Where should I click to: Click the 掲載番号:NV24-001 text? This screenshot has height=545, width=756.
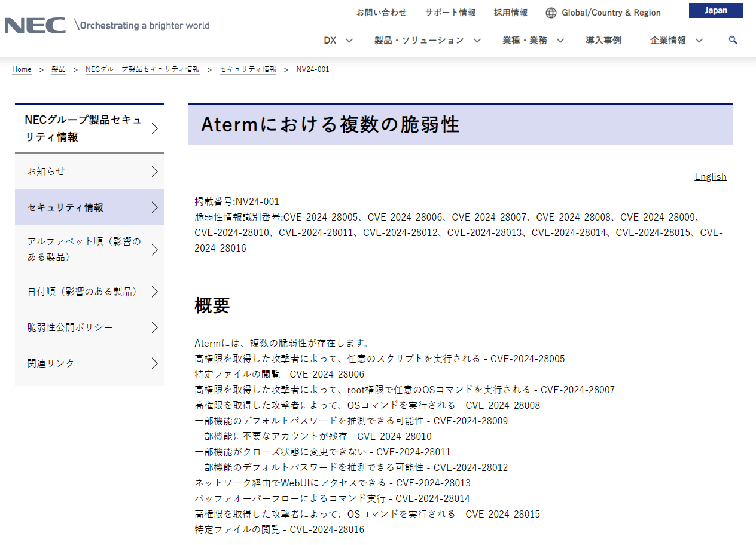(x=237, y=201)
